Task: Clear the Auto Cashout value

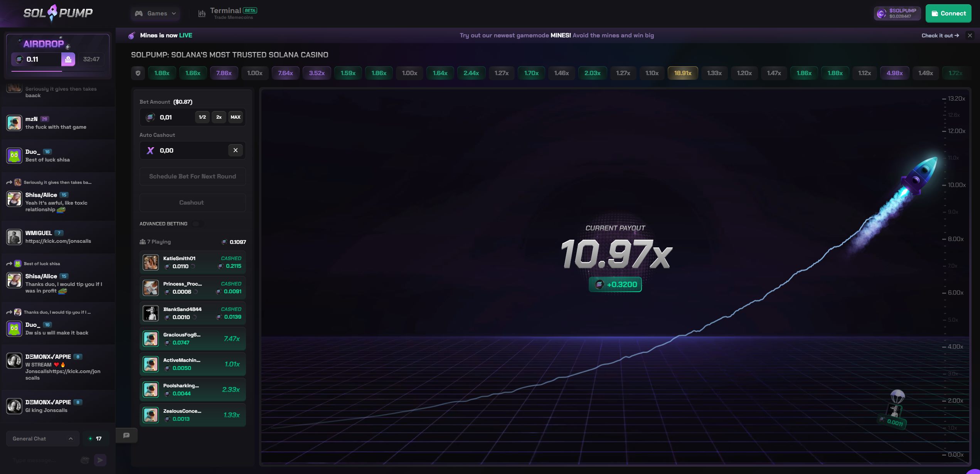Action: 236,150
